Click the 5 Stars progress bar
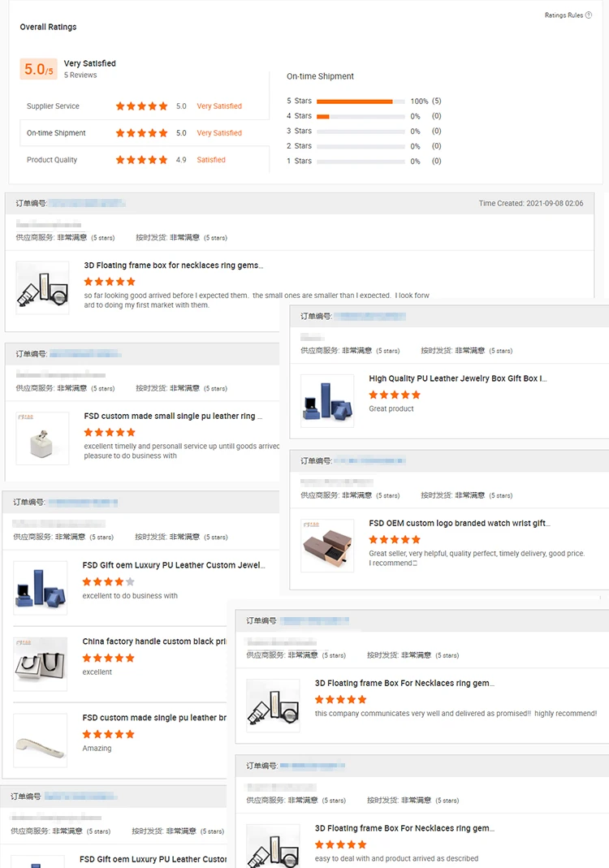Image resolution: width=609 pixels, height=868 pixels. pos(361,101)
